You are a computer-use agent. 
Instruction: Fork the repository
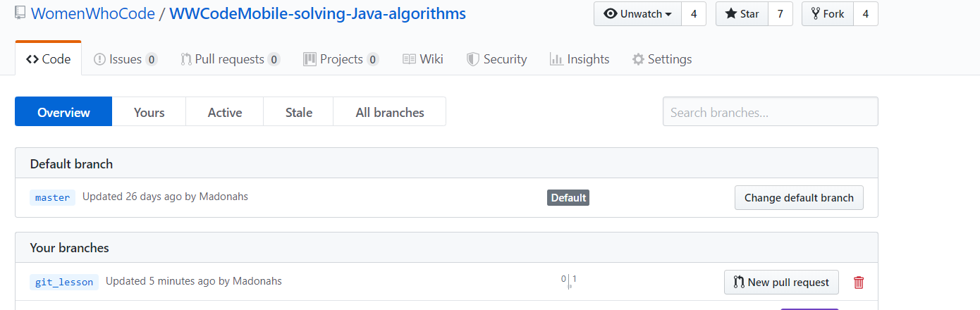point(828,13)
